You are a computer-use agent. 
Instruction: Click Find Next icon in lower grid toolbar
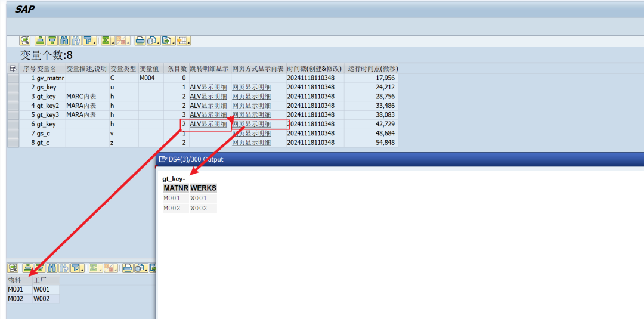point(64,268)
